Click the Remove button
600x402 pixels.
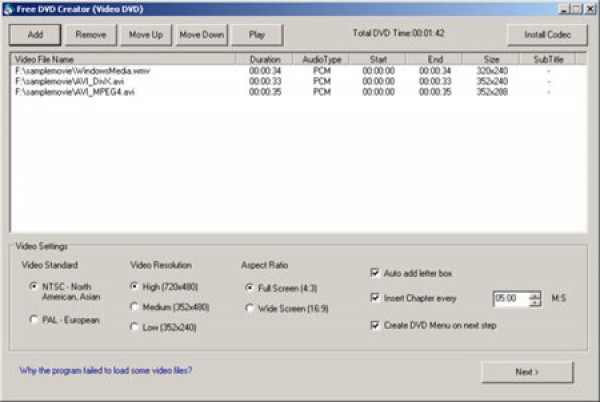pyautogui.click(x=91, y=35)
